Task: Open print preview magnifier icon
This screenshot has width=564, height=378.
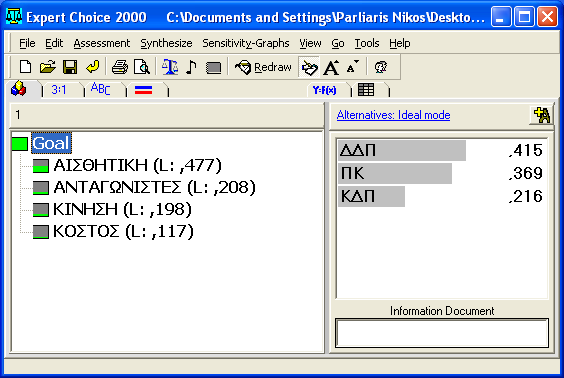Action: [x=142, y=67]
